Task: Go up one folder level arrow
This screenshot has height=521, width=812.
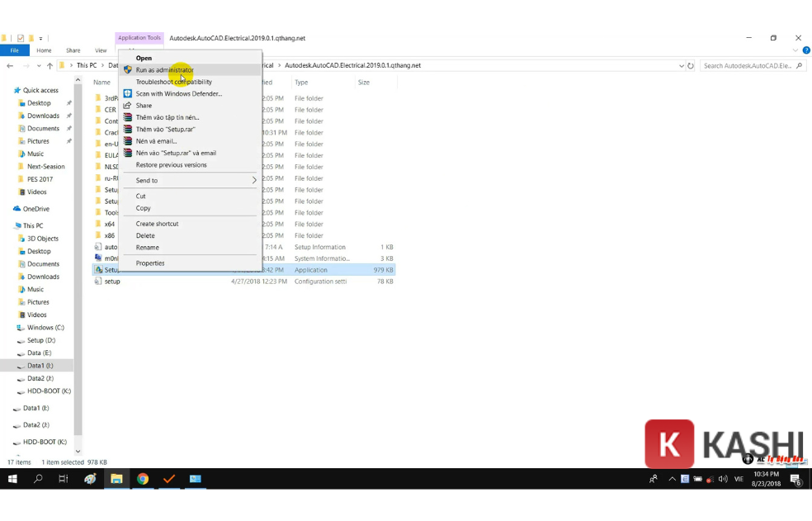Action: tap(50, 66)
